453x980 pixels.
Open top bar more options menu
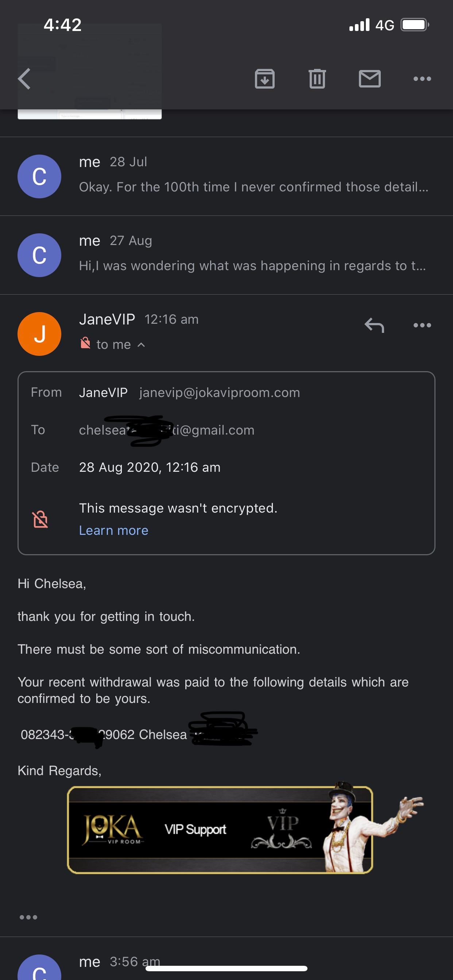[422, 79]
